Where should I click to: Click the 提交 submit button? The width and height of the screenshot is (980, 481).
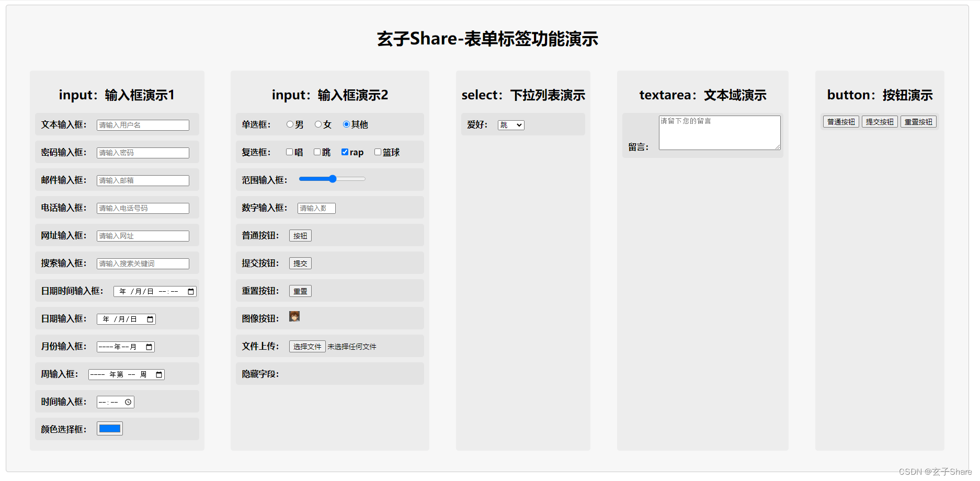[300, 264]
